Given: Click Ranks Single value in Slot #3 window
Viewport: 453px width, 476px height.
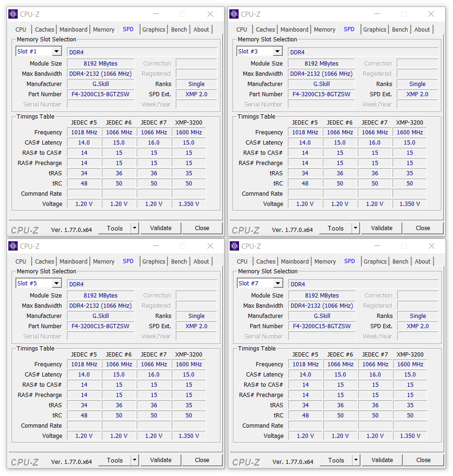Looking at the screenshot, I should 418,84.
